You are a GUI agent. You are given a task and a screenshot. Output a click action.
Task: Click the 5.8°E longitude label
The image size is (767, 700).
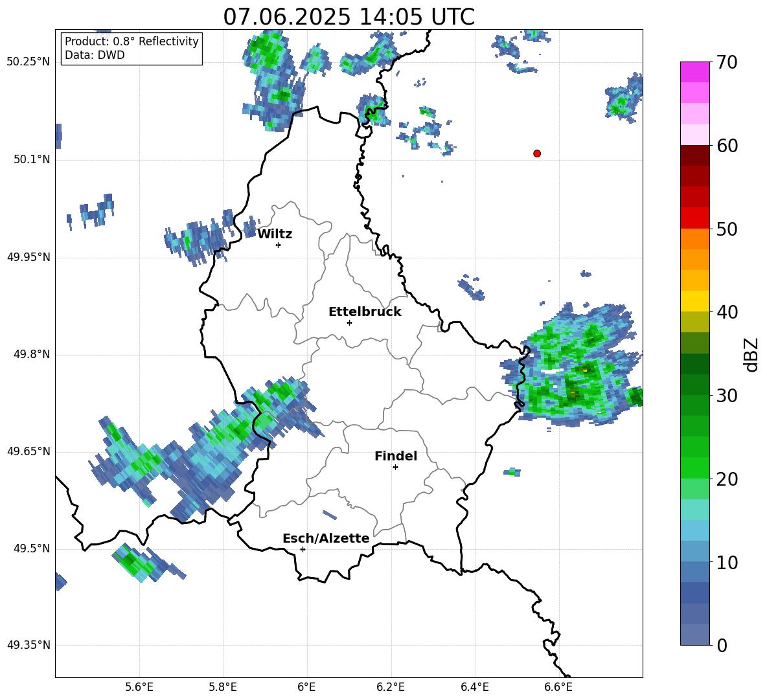(x=223, y=687)
